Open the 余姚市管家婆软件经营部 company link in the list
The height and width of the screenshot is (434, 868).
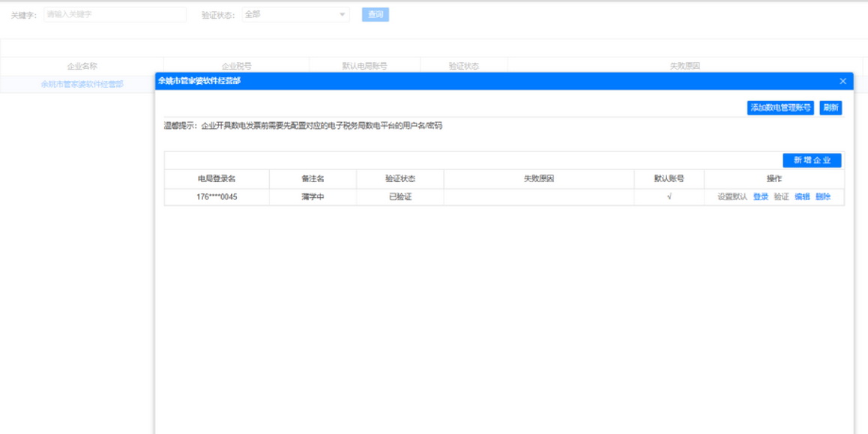click(82, 85)
